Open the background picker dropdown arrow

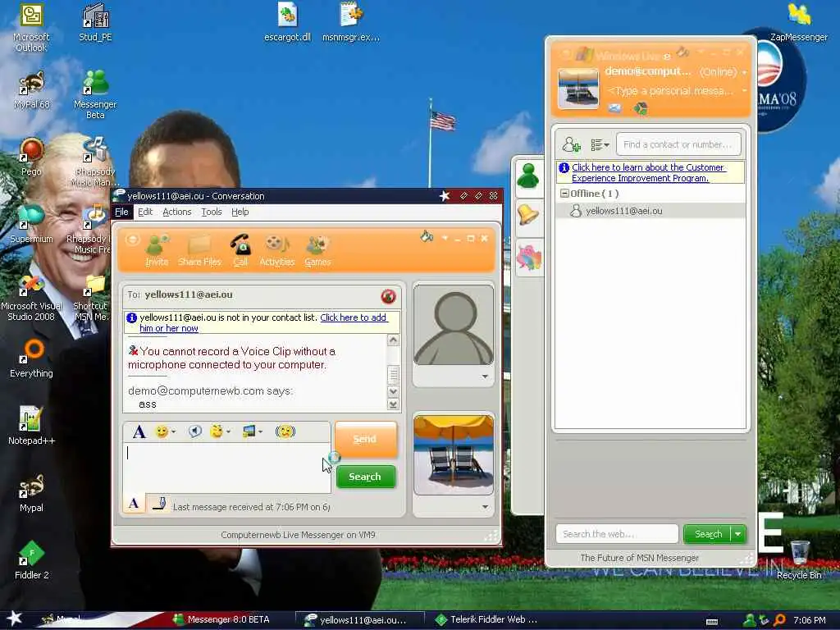(x=261, y=431)
